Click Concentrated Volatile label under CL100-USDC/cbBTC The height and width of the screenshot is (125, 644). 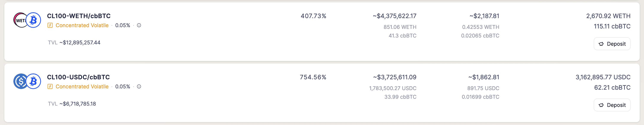click(x=82, y=87)
